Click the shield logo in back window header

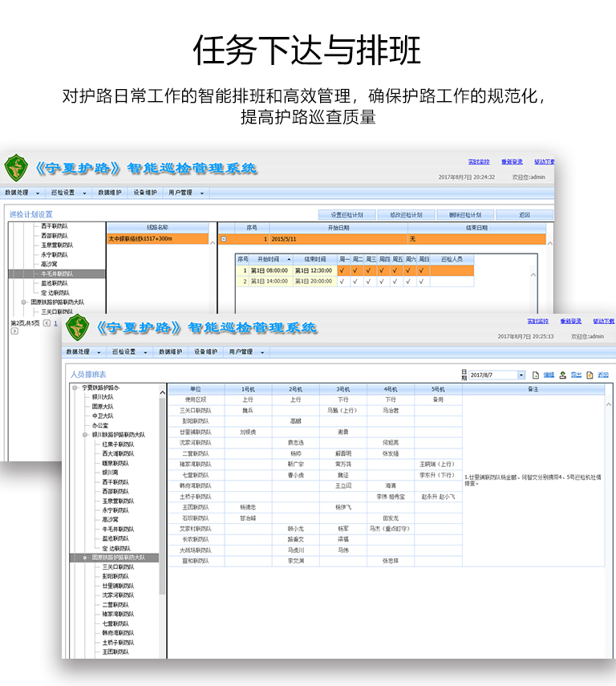pyautogui.click(x=16, y=168)
